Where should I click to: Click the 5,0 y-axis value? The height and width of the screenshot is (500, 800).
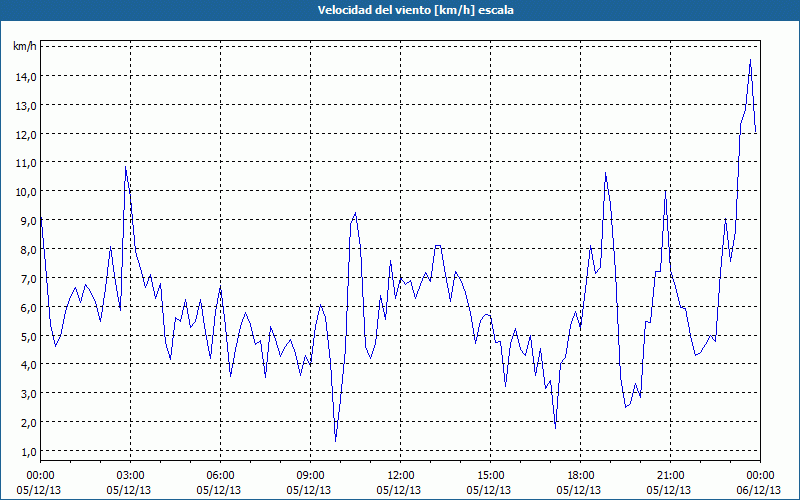(x=28, y=336)
